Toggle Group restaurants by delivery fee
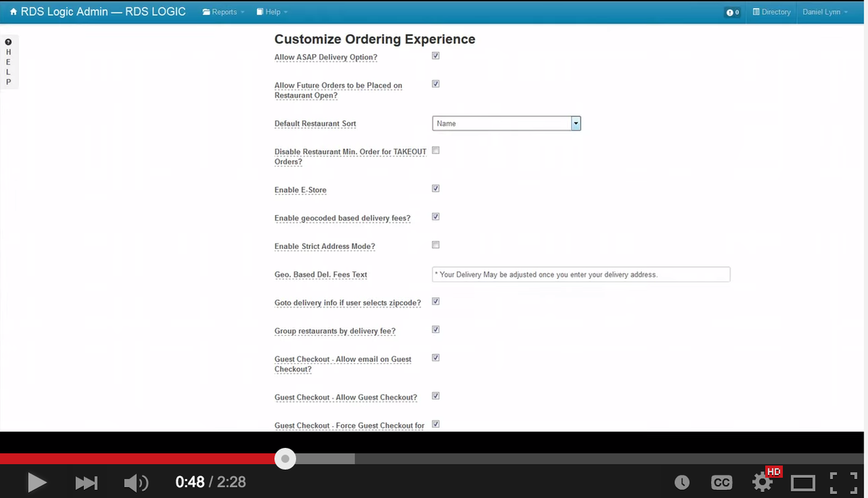Image resolution: width=868 pixels, height=498 pixels. pos(435,329)
